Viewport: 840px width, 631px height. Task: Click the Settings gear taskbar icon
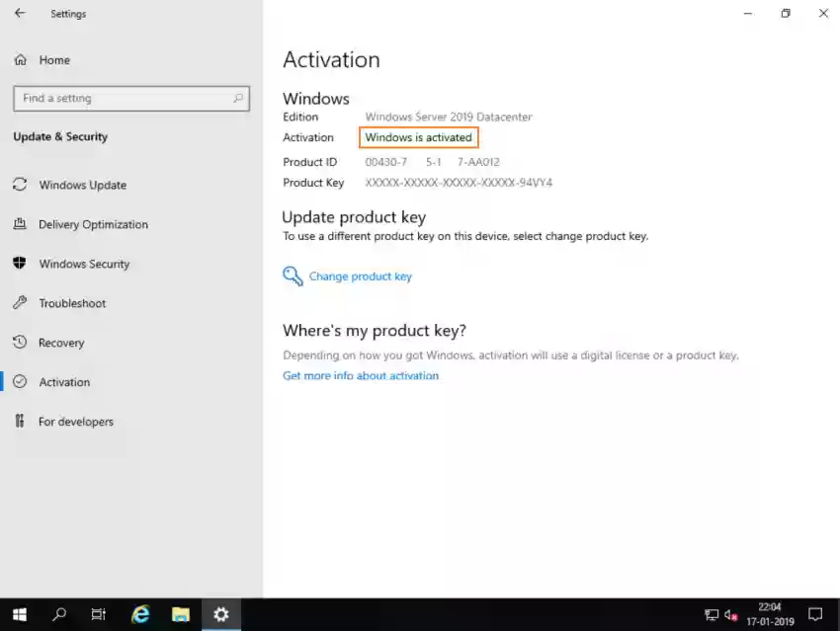point(221,614)
